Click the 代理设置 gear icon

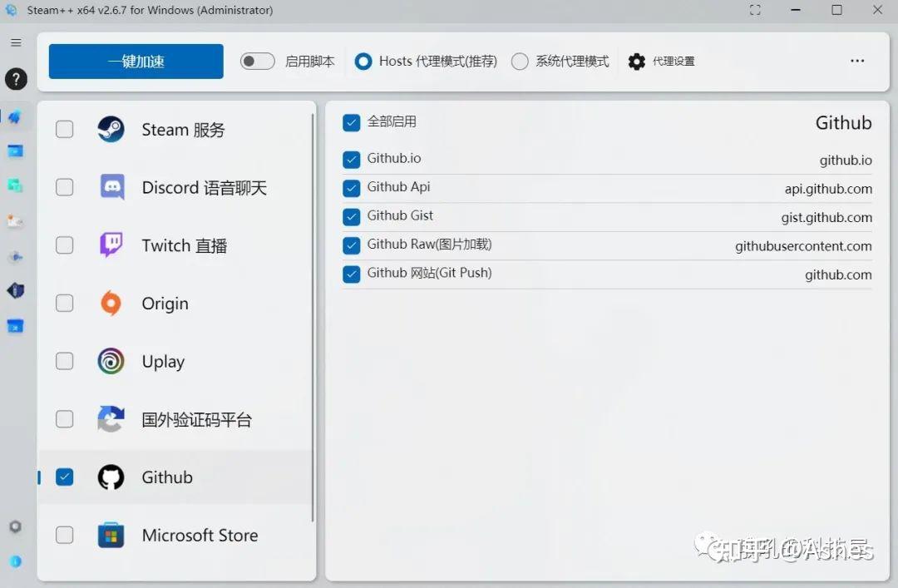click(636, 62)
